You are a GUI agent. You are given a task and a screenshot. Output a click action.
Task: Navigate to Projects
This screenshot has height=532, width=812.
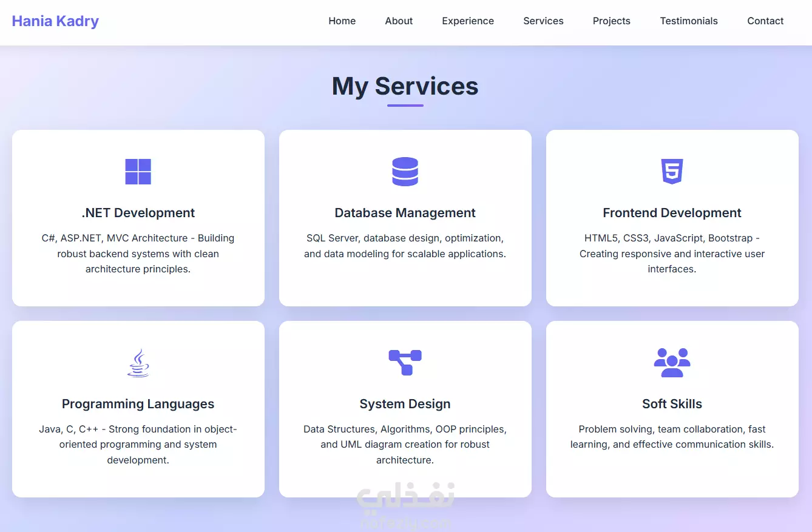coord(611,21)
